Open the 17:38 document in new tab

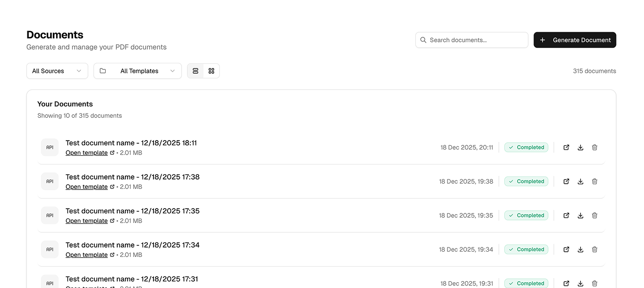coord(566,182)
